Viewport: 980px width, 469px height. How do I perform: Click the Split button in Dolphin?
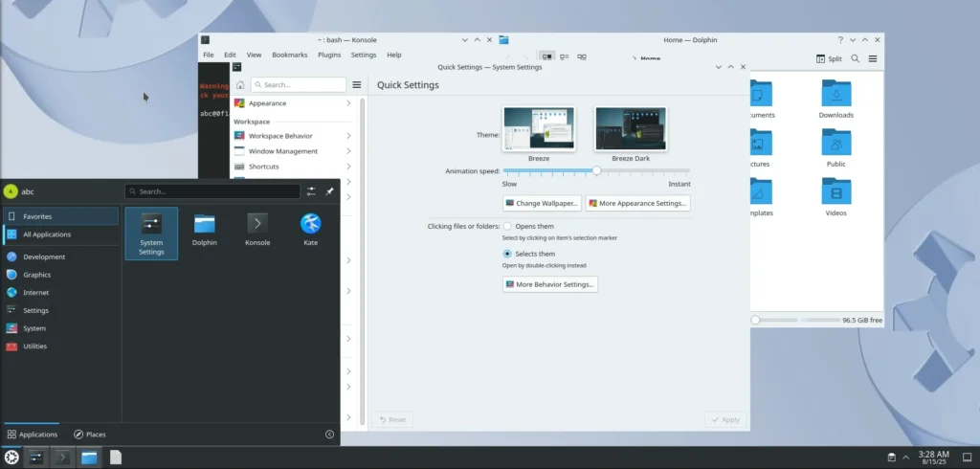point(829,58)
